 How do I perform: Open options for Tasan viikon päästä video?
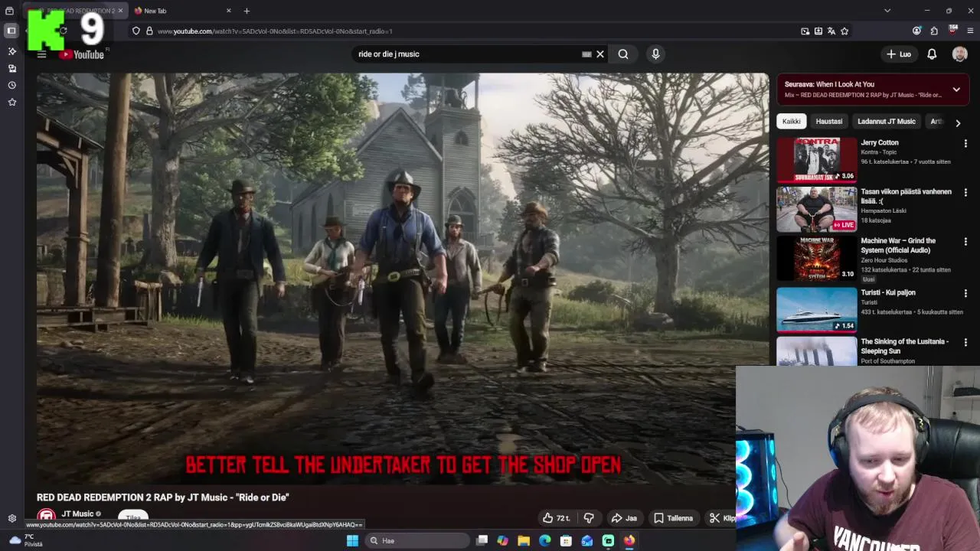(965, 192)
